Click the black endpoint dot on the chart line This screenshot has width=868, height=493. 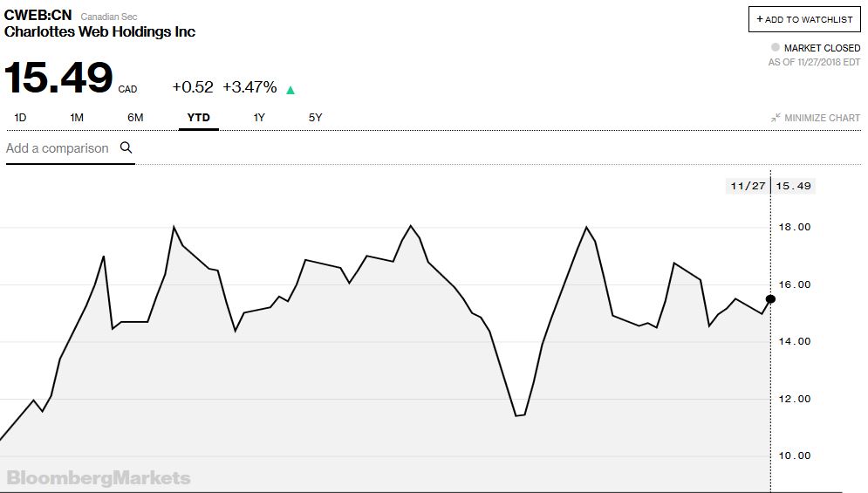(770, 299)
